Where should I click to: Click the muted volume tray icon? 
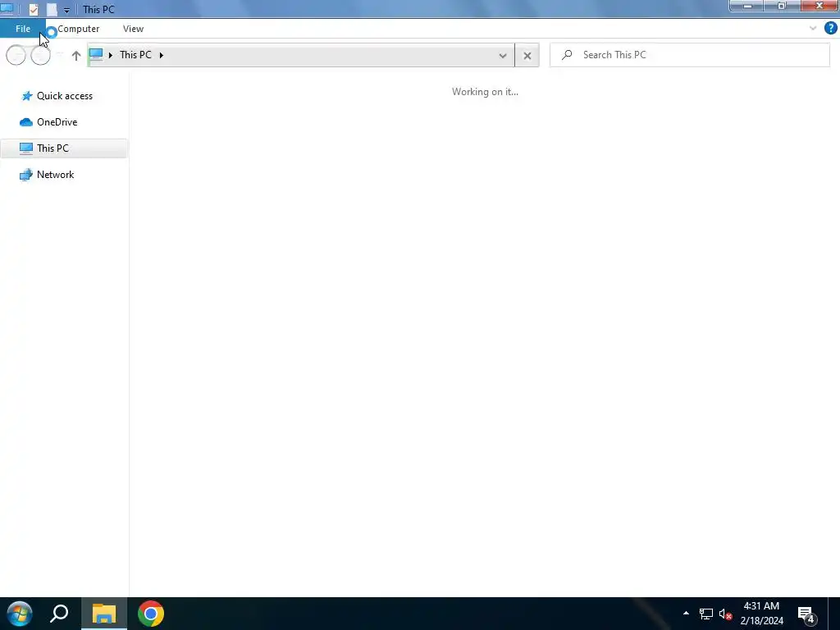click(725, 614)
